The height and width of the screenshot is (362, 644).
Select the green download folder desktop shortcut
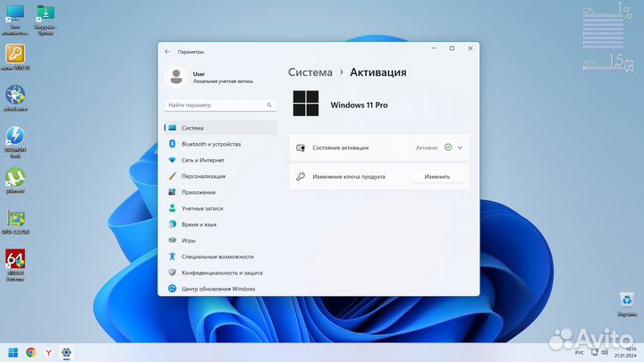click(x=46, y=21)
